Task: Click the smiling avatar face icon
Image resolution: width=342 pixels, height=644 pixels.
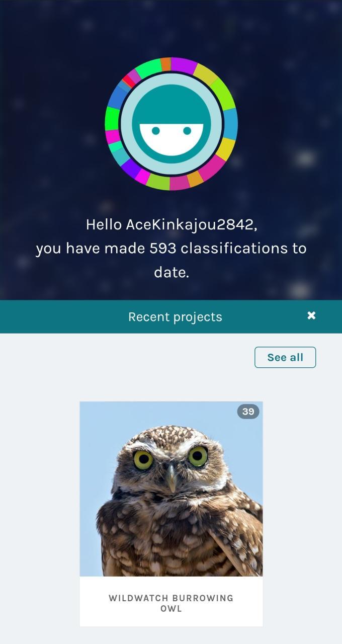Action: tap(171, 124)
